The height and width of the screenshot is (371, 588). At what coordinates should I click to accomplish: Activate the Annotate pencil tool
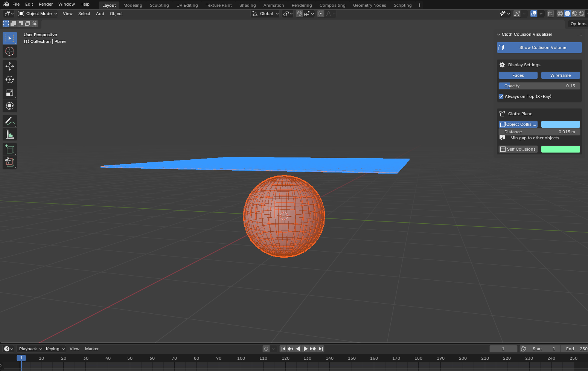[10, 121]
